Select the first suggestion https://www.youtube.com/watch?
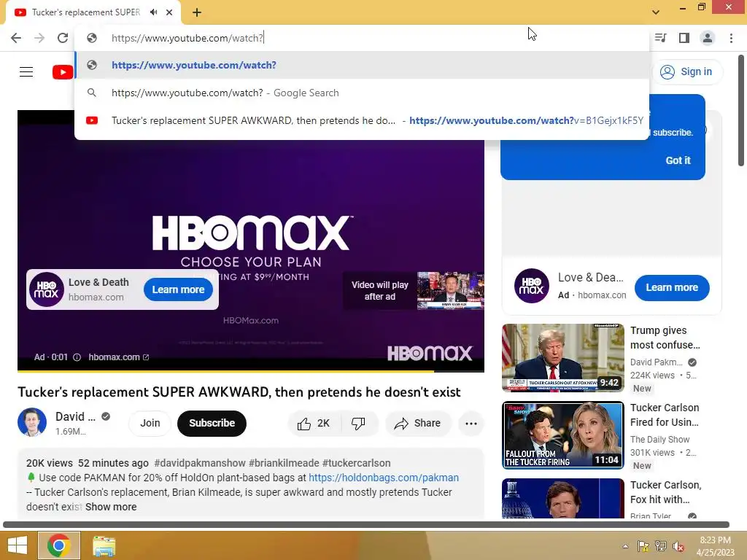Screen dimensions: 747x560 click(362, 65)
